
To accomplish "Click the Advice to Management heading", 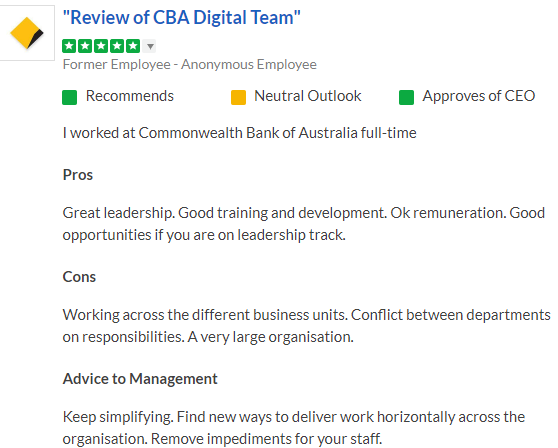I will pyautogui.click(x=140, y=379).
